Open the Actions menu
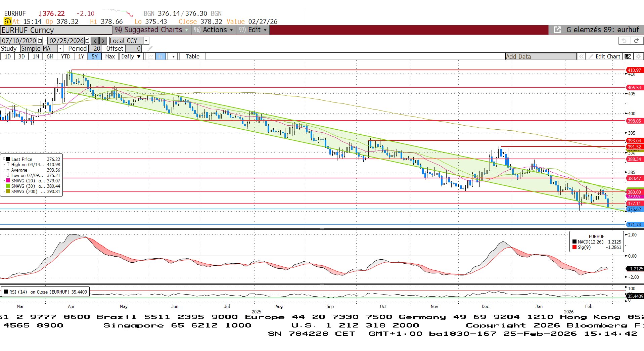 click(x=215, y=30)
